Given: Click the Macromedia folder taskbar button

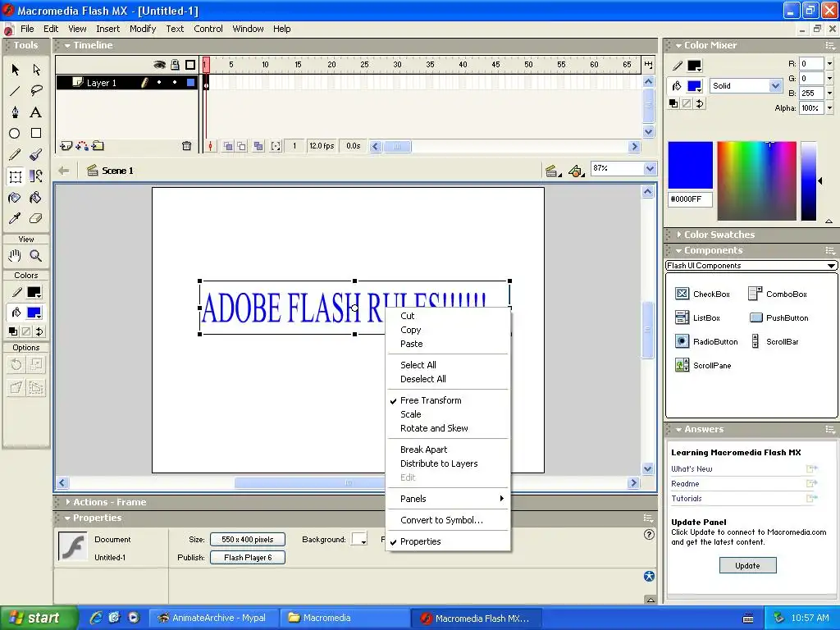Looking at the screenshot, I should [x=344, y=618].
